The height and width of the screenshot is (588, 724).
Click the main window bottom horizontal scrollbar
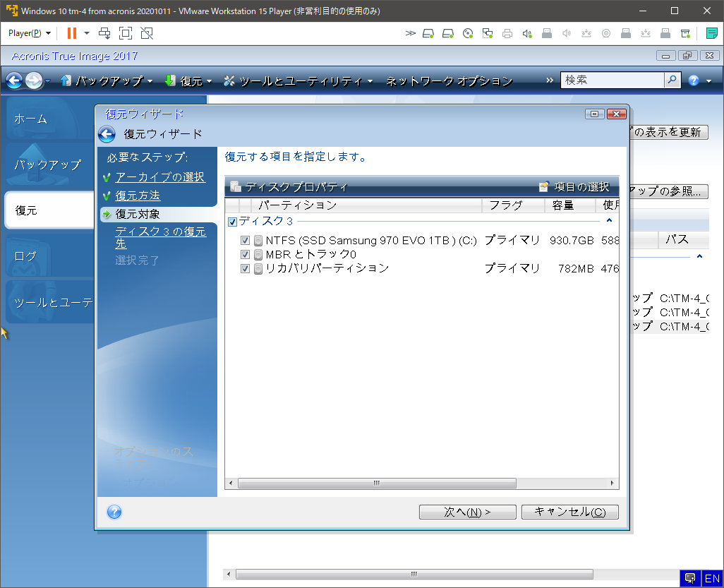(x=414, y=574)
